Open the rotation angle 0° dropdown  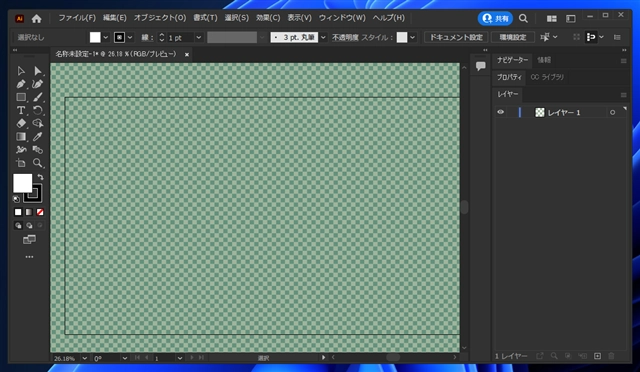[124, 358]
